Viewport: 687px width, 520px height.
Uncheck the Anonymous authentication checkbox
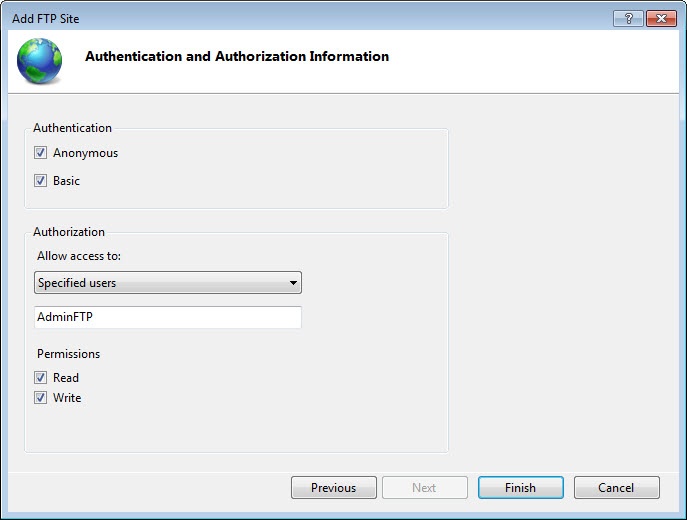(41, 153)
